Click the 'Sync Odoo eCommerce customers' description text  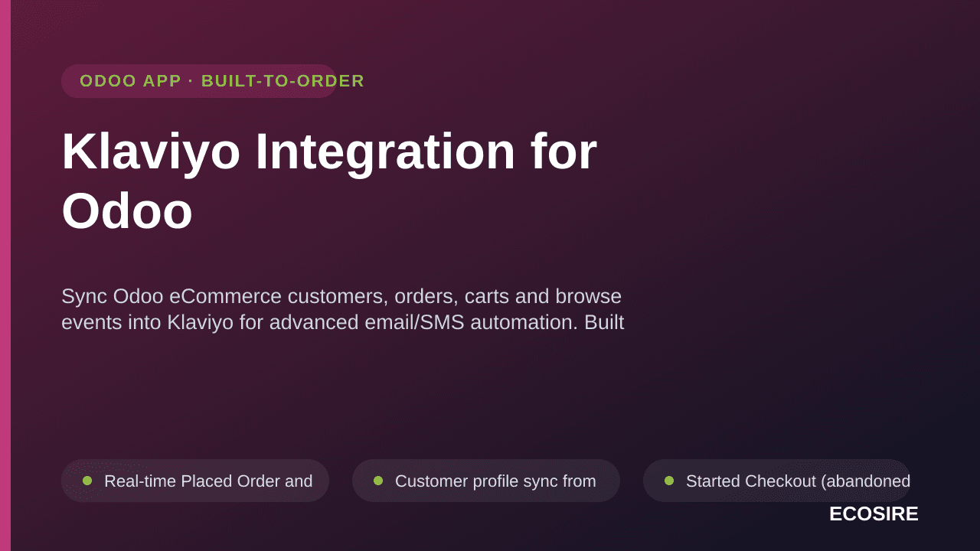pyautogui.click(x=343, y=309)
